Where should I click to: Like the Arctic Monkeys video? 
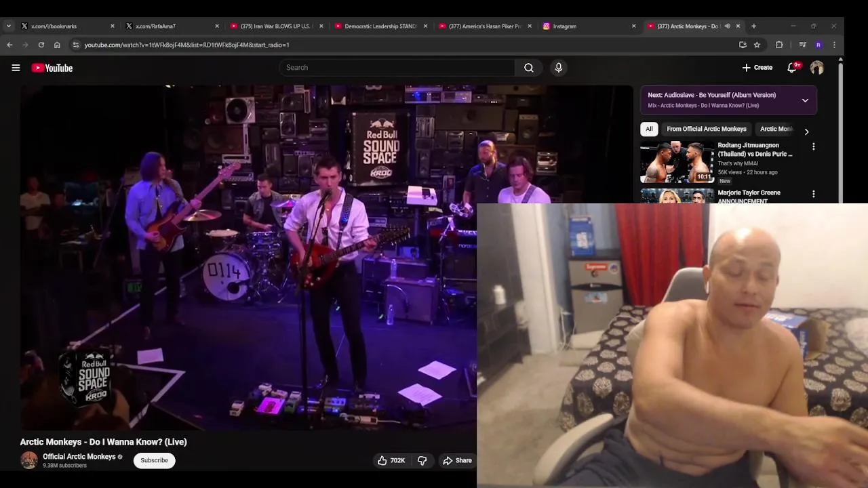391,460
